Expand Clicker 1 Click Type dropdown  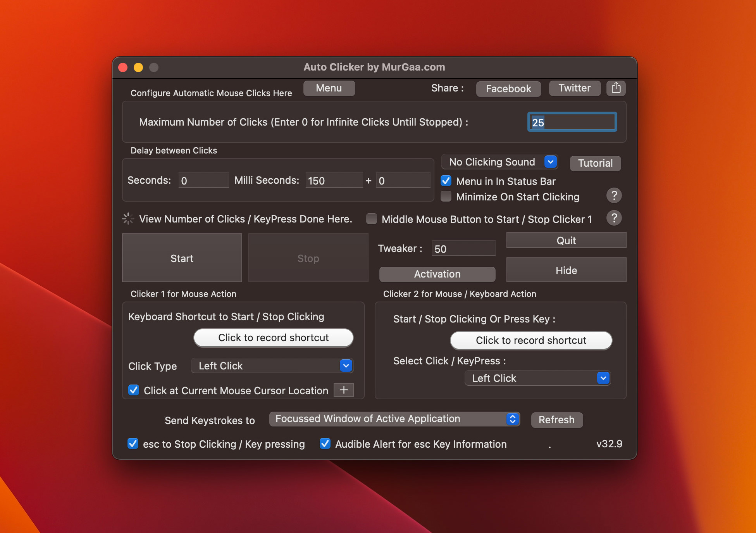(x=346, y=365)
